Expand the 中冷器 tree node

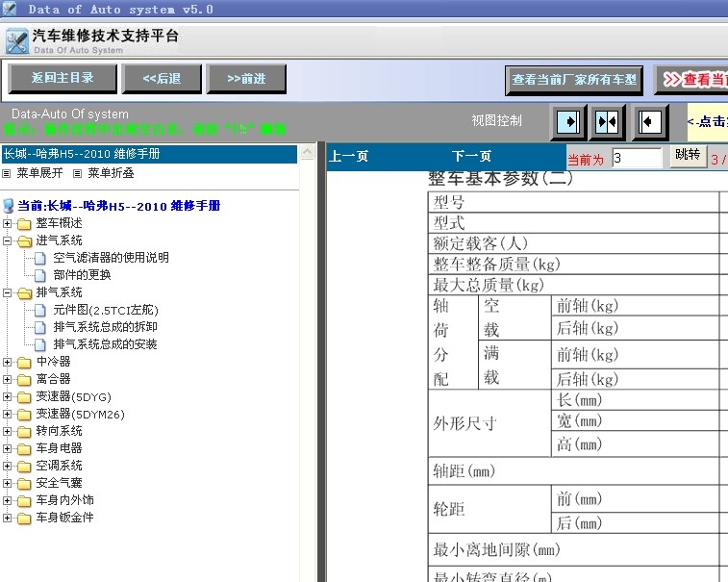[7, 362]
